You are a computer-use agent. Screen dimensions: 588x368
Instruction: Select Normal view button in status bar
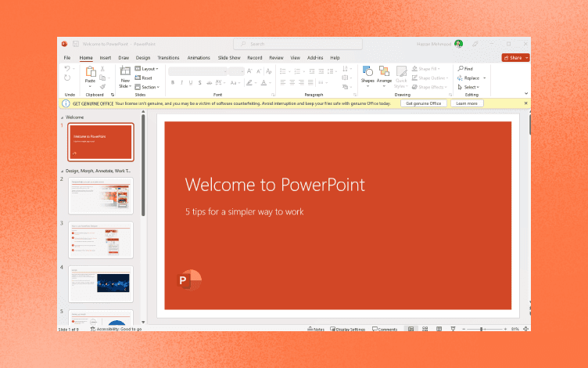(x=411, y=329)
